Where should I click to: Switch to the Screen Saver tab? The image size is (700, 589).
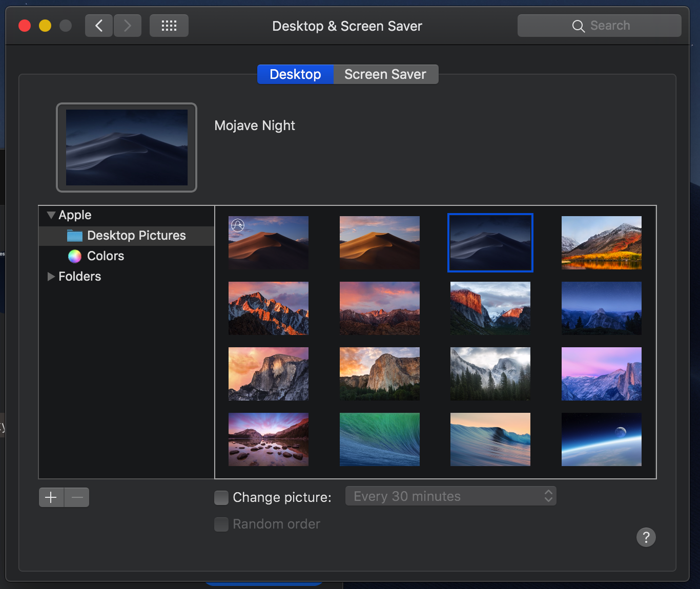(x=386, y=74)
